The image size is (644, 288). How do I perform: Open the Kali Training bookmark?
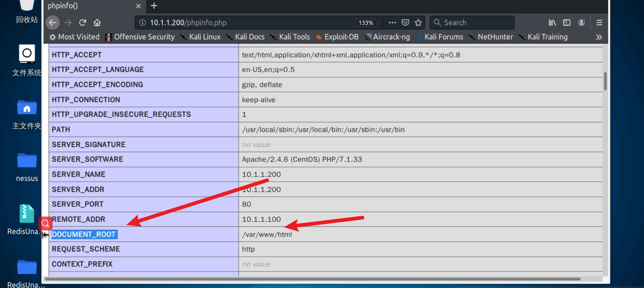tap(543, 37)
